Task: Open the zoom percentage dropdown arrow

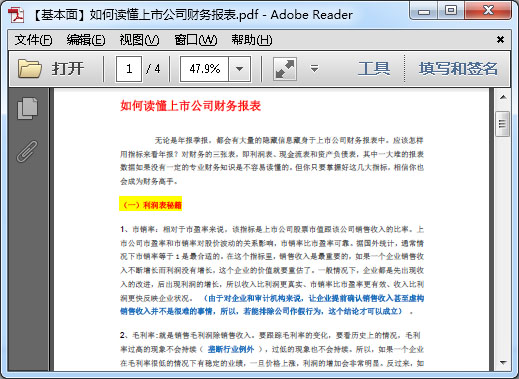Action: click(239, 69)
